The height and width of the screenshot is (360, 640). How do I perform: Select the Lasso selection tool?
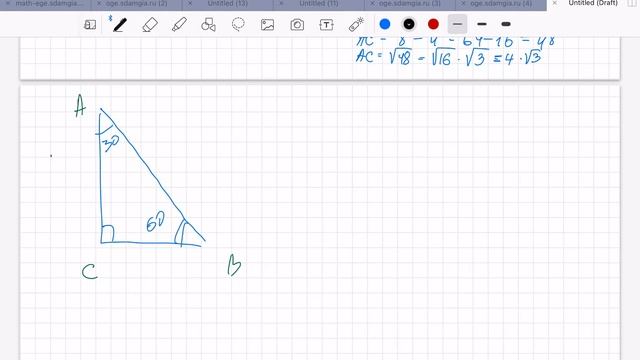tap(238, 24)
